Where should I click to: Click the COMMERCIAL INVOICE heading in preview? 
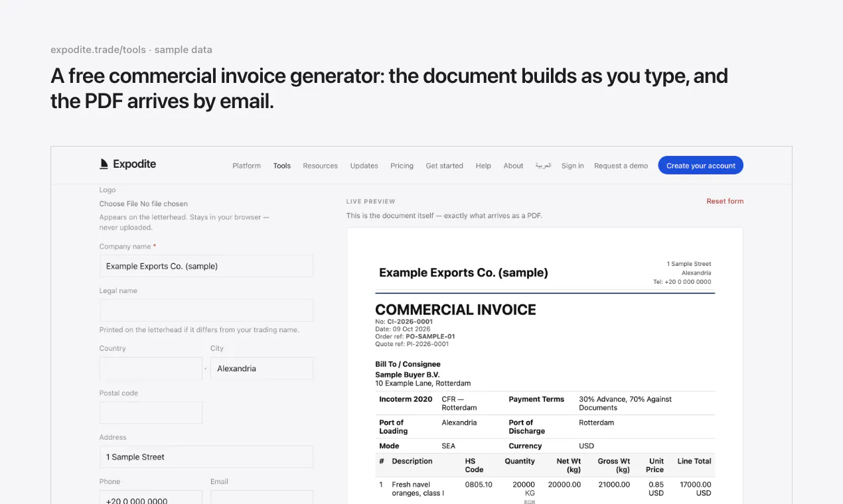pyautogui.click(x=455, y=310)
